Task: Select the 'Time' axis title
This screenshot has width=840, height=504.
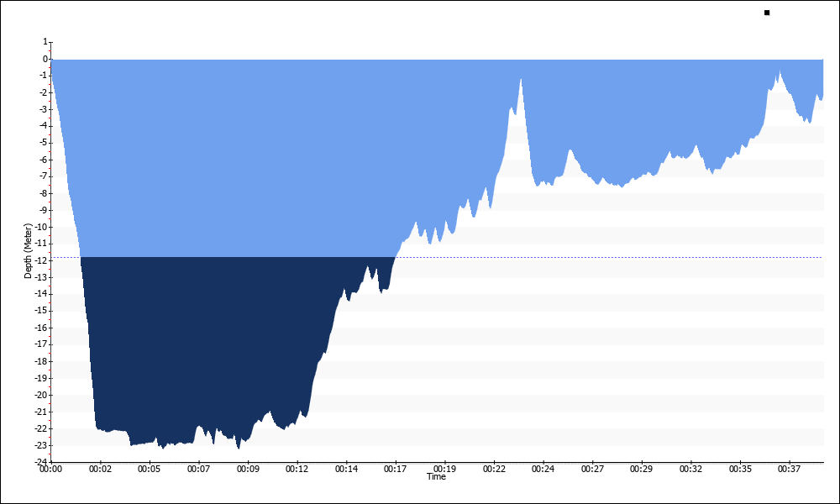Action: click(436, 476)
